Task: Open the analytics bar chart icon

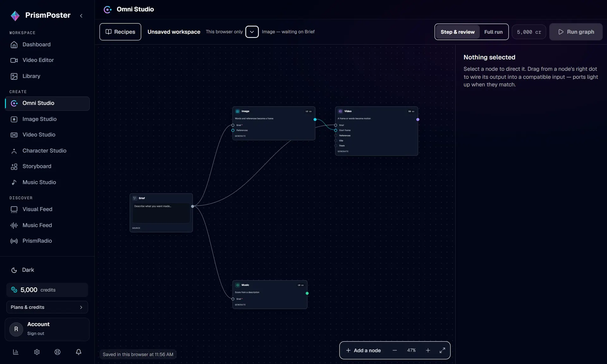Action: coord(15,352)
